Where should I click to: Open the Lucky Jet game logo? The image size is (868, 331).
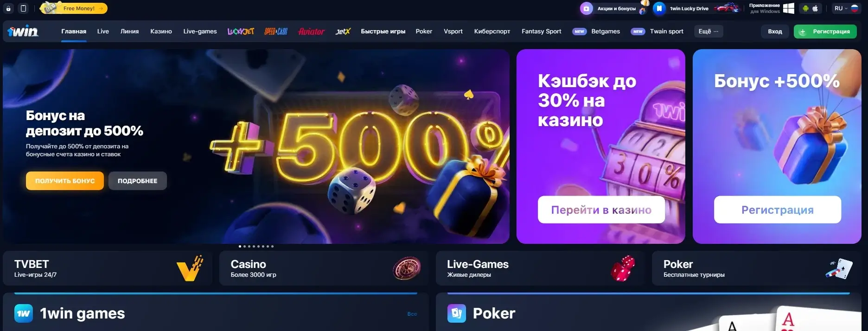(x=241, y=32)
